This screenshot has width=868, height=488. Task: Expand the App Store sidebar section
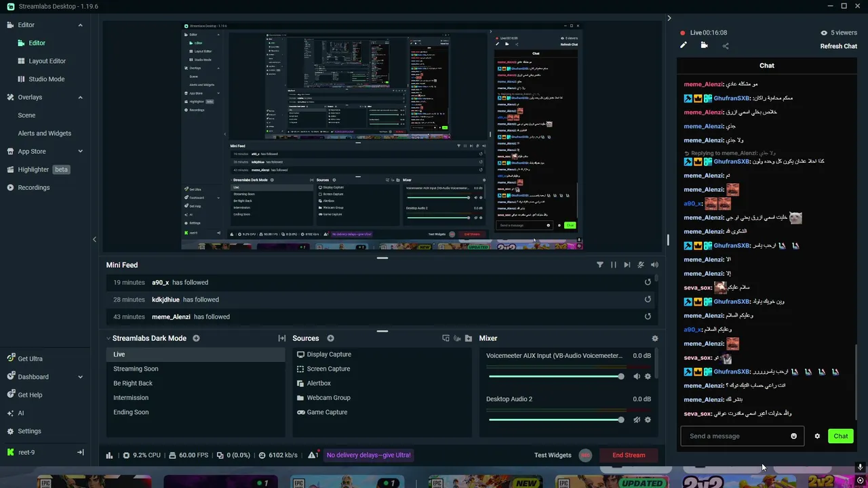tap(80, 151)
